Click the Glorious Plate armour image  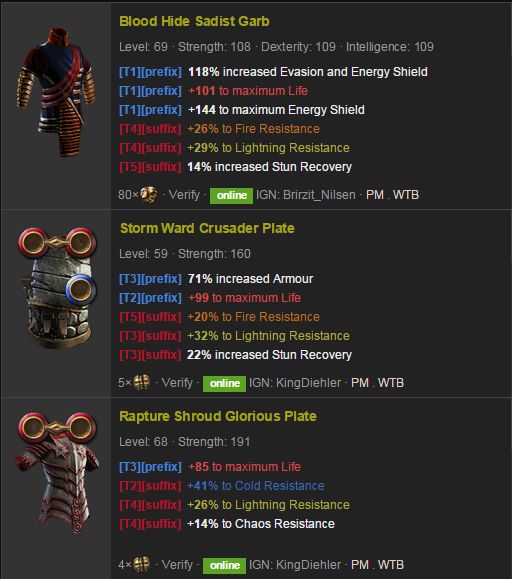click(x=57, y=473)
